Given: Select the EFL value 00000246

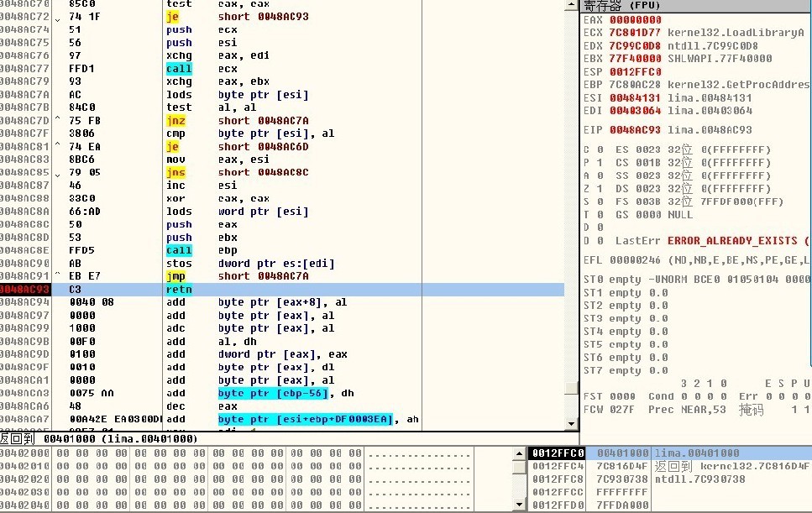Looking at the screenshot, I should tap(636, 260).
